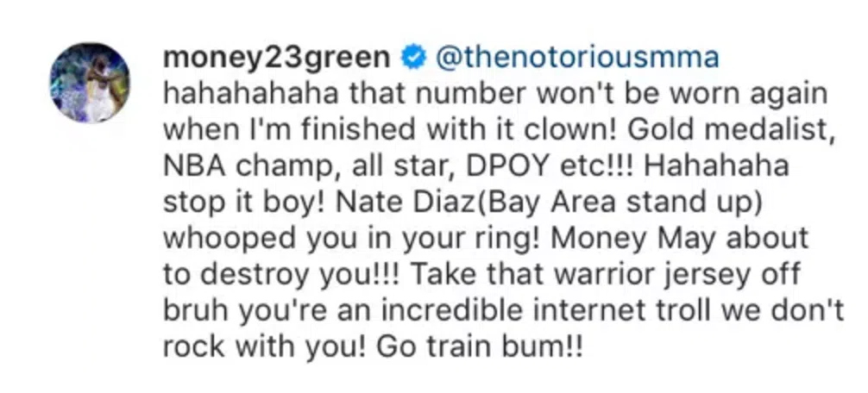Open the money23green profile picture

90,84
